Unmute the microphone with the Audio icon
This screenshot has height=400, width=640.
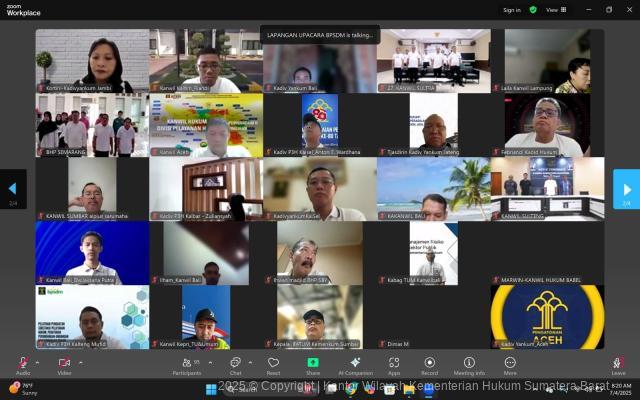tap(22, 363)
